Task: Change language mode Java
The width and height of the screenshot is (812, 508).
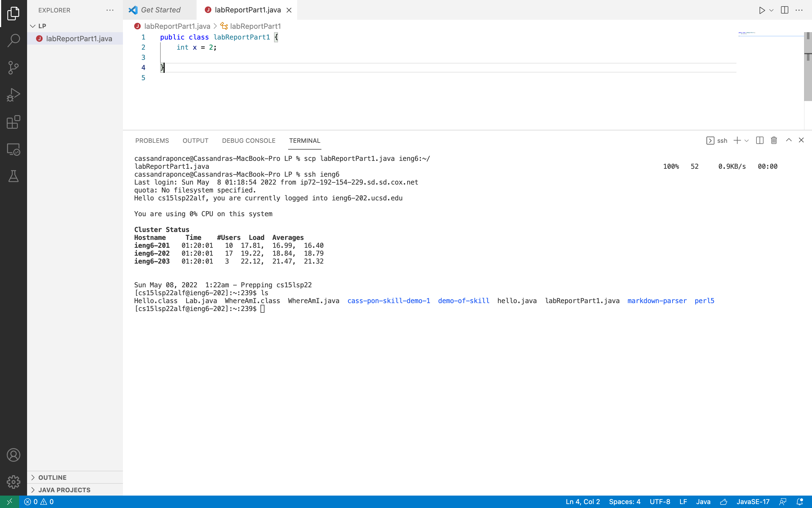Action: click(x=703, y=502)
